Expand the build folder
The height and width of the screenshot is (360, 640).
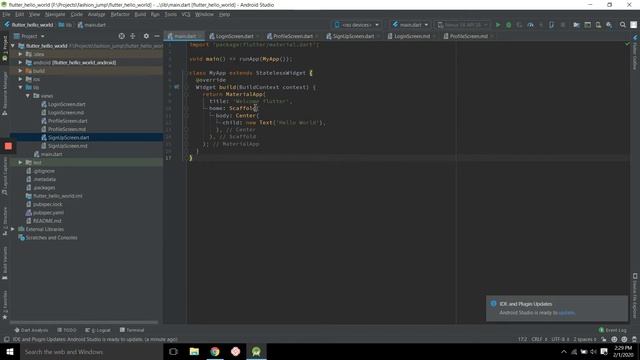pyautogui.click(x=20, y=71)
